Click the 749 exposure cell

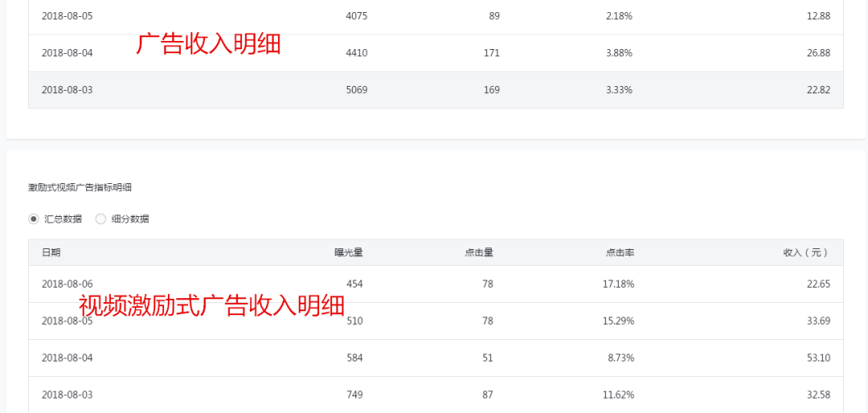click(x=354, y=395)
